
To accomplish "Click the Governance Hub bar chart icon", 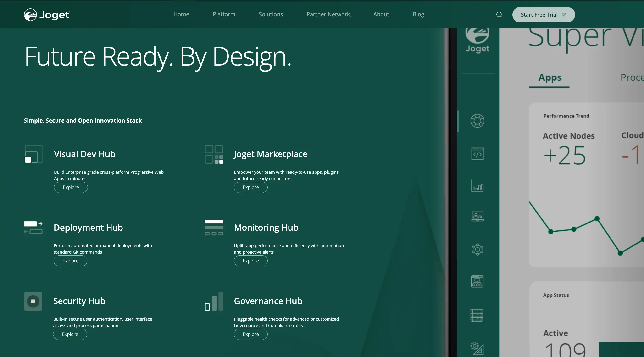I will (214, 301).
